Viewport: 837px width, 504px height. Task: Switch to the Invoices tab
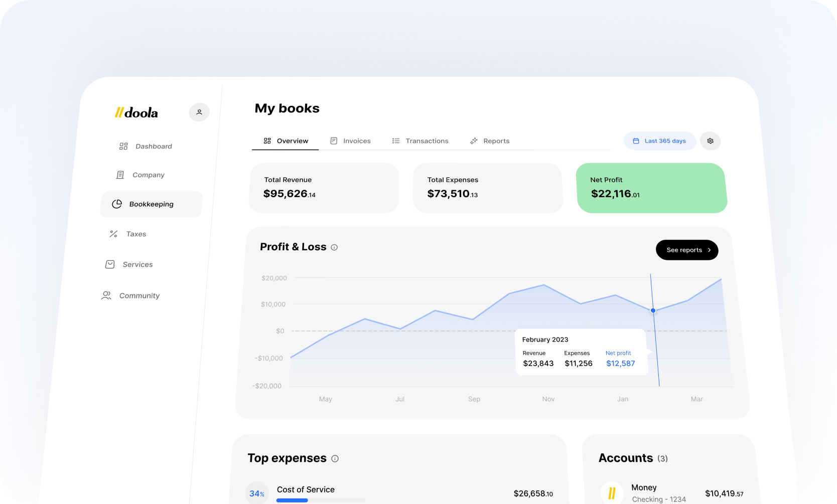pyautogui.click(x=350, y=141)
